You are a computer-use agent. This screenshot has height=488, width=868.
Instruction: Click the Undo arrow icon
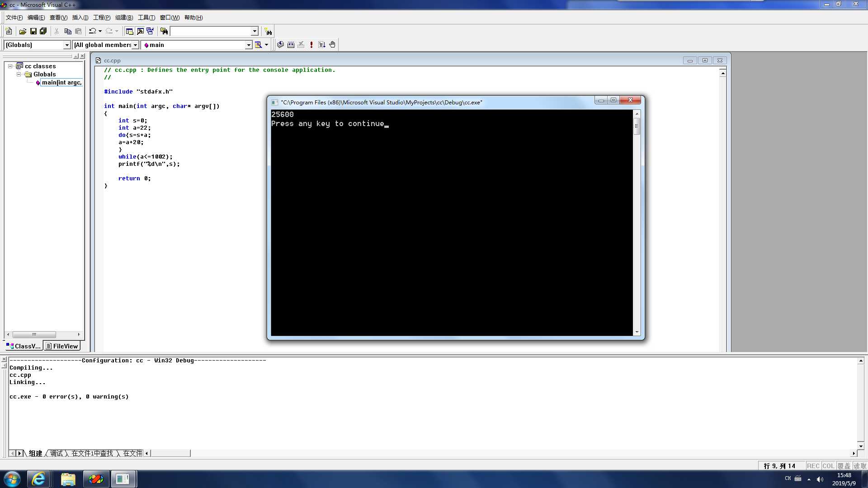click(92, 31)
